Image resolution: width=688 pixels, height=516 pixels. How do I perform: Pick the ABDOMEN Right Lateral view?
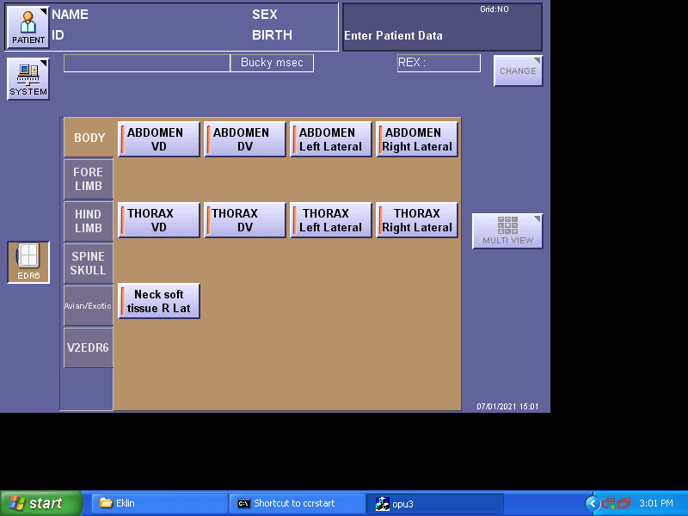click(x=417, y=139)
